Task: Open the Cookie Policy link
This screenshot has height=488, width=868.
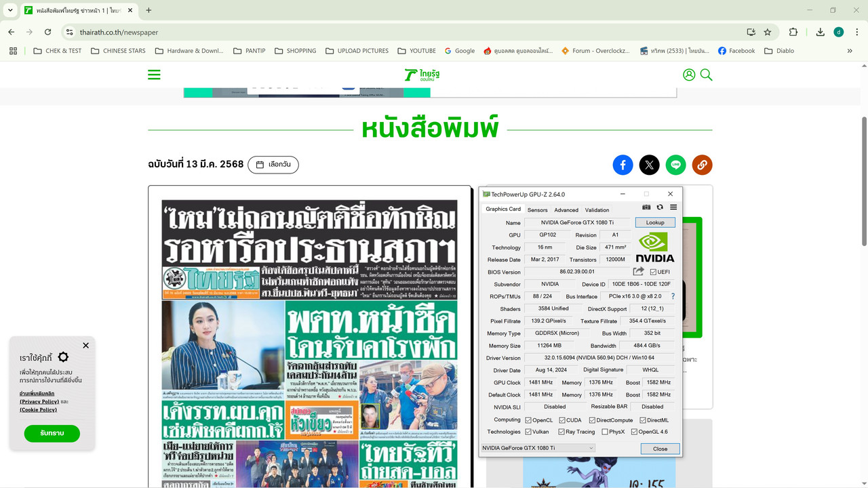Action: point(38,409)
